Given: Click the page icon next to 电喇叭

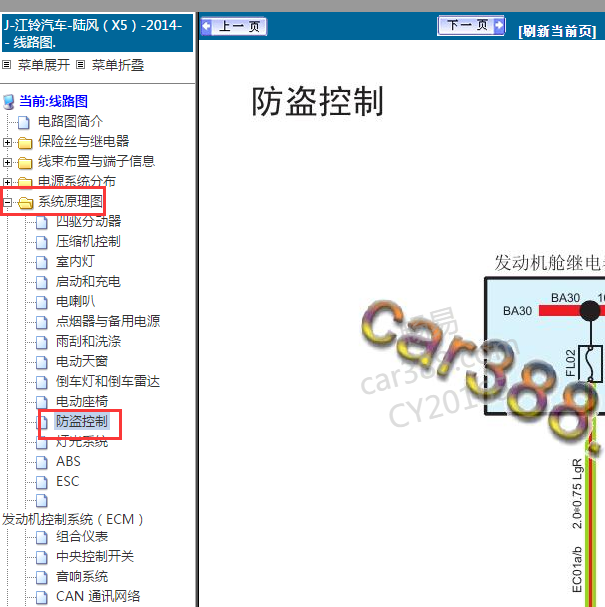Looking at the screenshot, I should tap(42, 302).
